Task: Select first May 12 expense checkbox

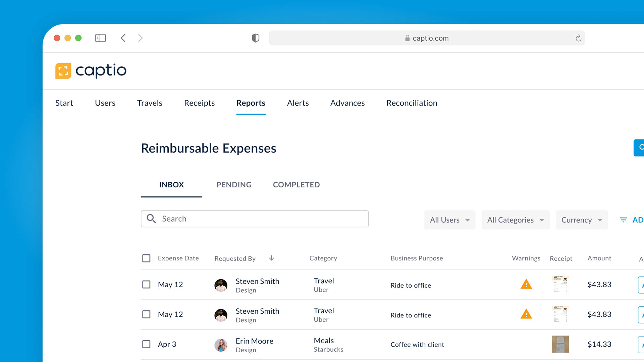Action: [x=146, y=284]
